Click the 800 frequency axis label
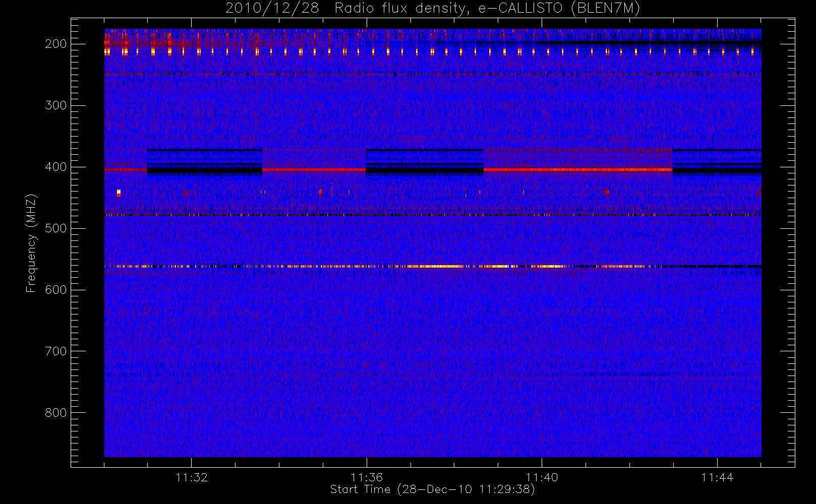 click(x=55, y=413)
